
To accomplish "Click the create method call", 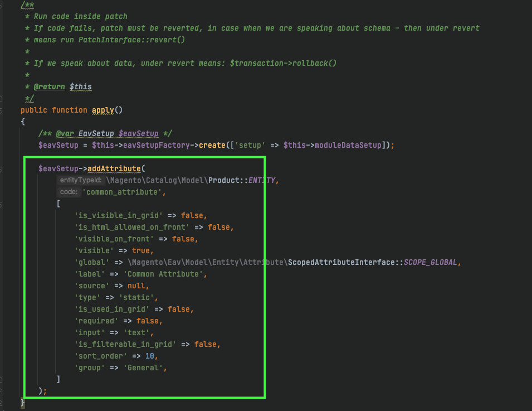I will [212, 146].
